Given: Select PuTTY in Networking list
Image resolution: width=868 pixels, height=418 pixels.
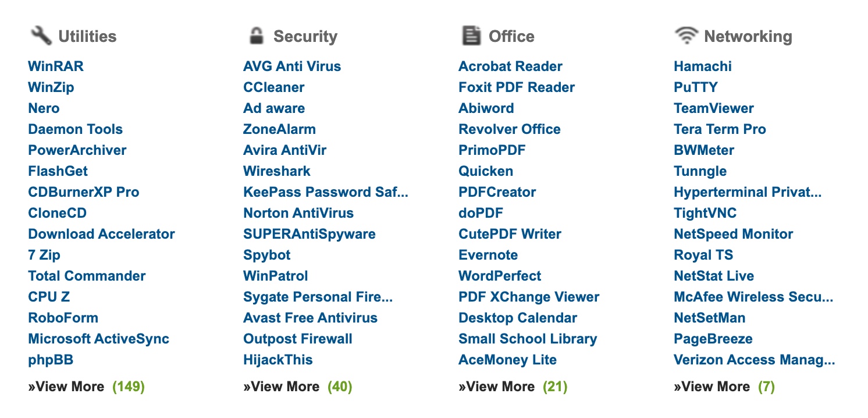Looking at the screenshot, I should [695, 87].
